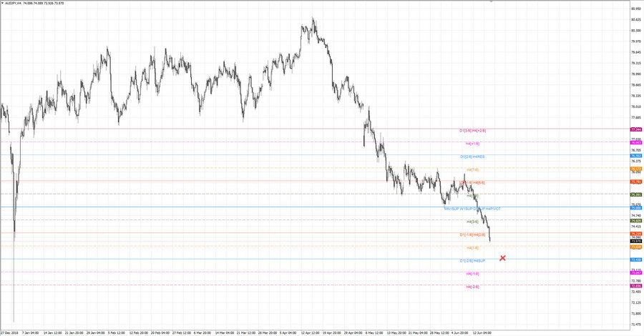Click the 80.950 value on price scale
This screenshot has width=644, height=336.
tap(636, 8)
